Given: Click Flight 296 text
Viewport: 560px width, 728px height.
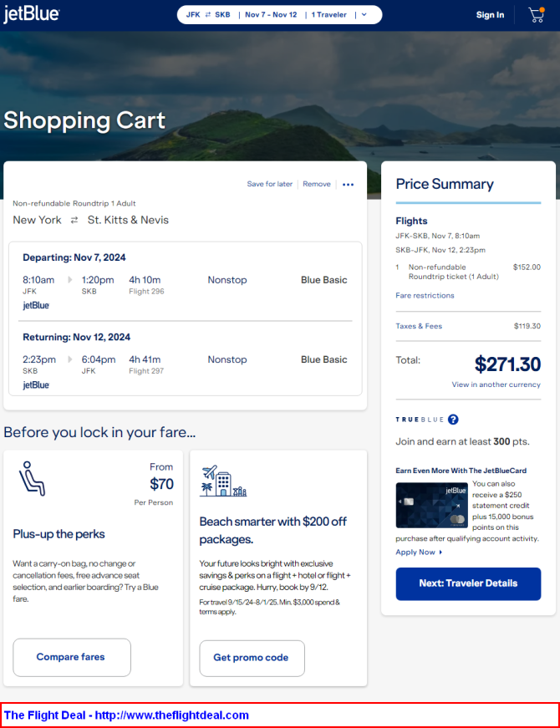Looking at the screenshot, I should tap(146, 291).
